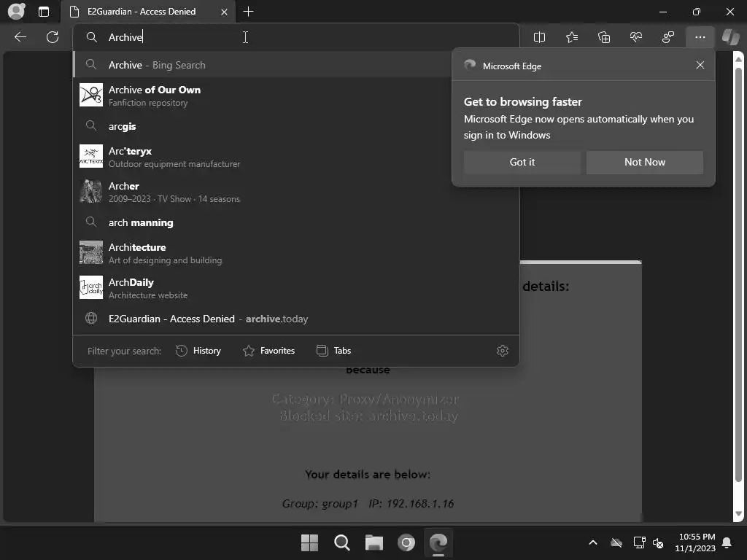Click Not Now button
Viewport: 747px width, 560px height.
(x=645, y=162)
